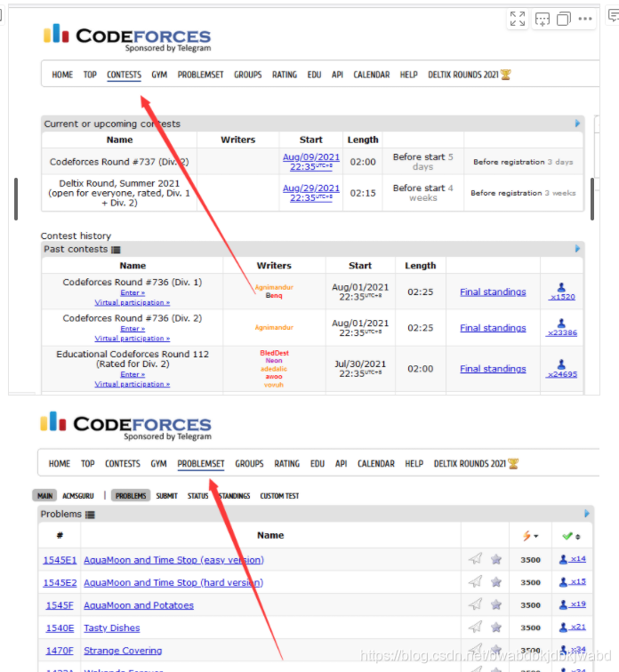Select the PROBLEMS sub-tab button

click(x=131, y=495)
